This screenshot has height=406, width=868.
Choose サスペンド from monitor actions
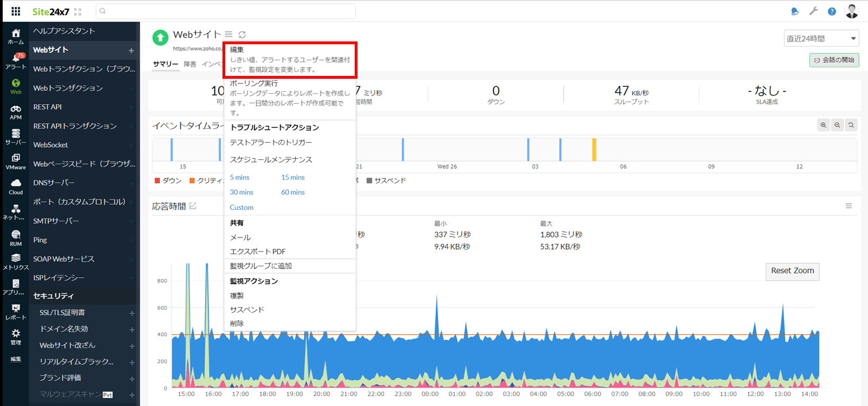coord(247,309)
